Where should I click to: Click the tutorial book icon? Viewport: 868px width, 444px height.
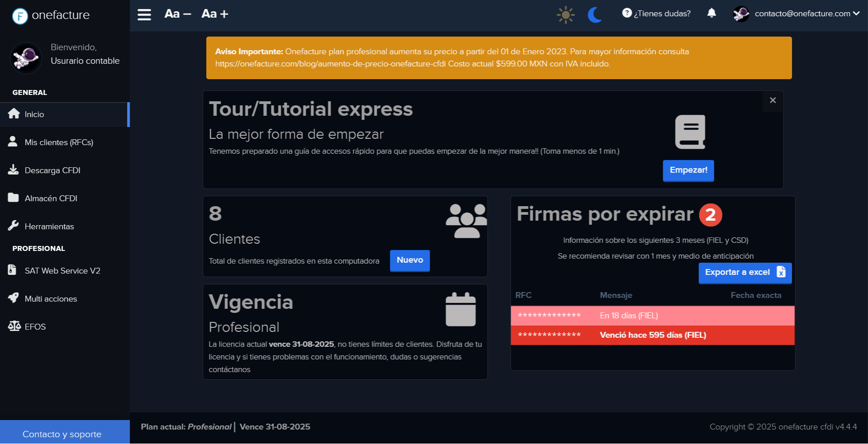[x=690, y=132]
